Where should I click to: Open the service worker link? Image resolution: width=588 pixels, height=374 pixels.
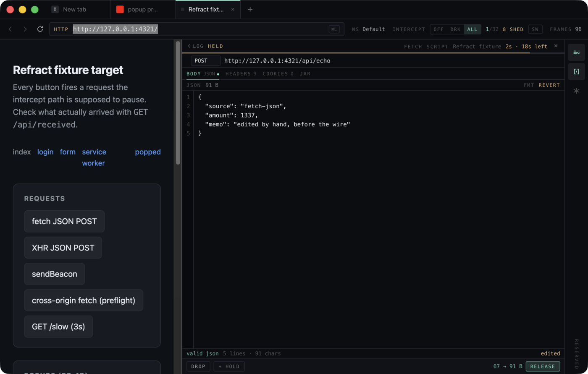[x=94, y=157]
